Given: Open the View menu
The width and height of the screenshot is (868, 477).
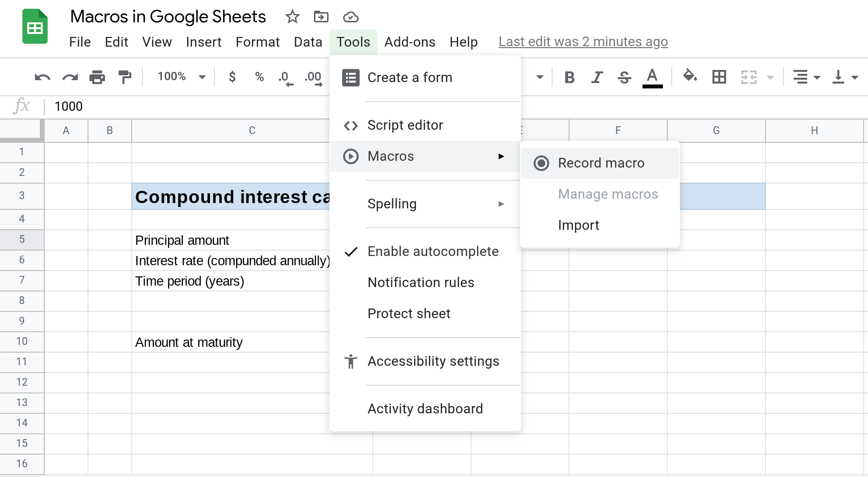Looking at the screenshot, I should 157,42.
